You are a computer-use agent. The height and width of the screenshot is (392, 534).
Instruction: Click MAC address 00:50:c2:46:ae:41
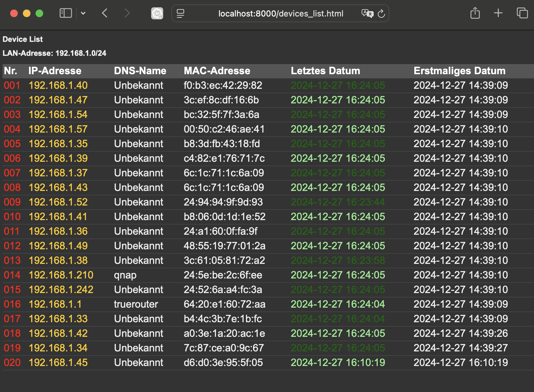(224, 129)
